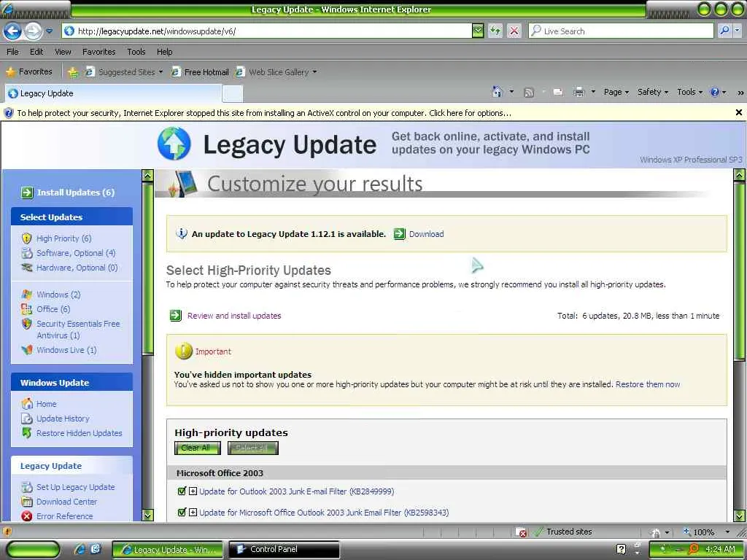Click the Software, Optional disc icon

click(27, 253)
